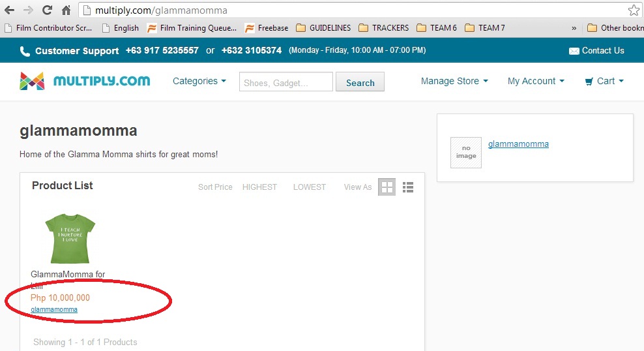Open the TRACKERS bookmark folder
The image size is (644, 351).
point(384,28)
